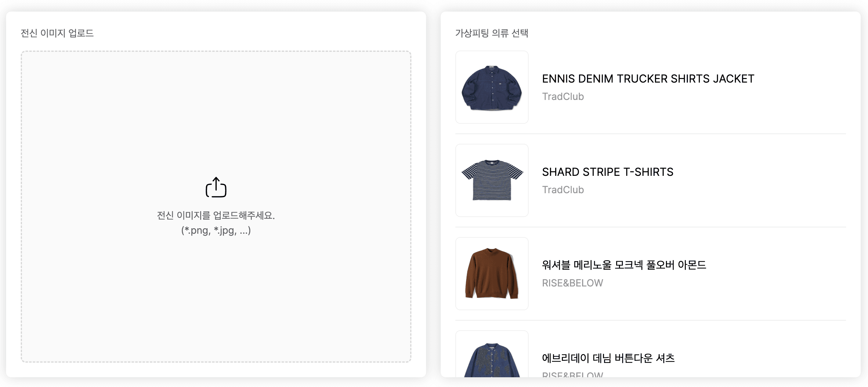
Task: Select the 워셔블 메리노울 모크넥 풀오버 아몬드 thumbnail
Action: point(492,274)
